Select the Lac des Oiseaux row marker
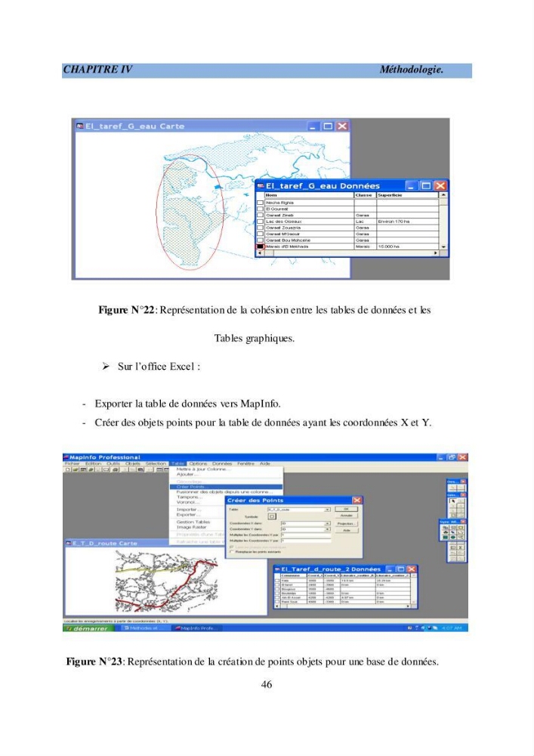 [261, 222]
